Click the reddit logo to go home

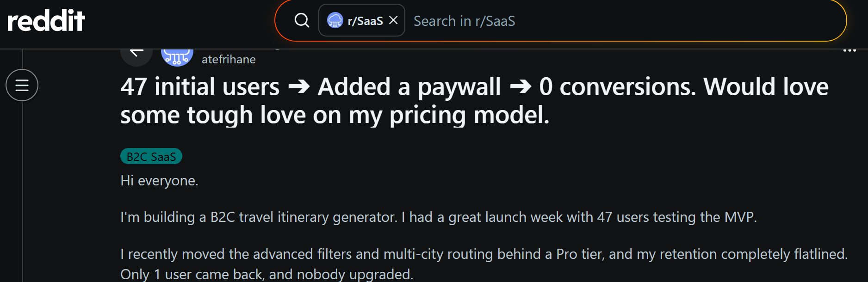pos(46,21)
